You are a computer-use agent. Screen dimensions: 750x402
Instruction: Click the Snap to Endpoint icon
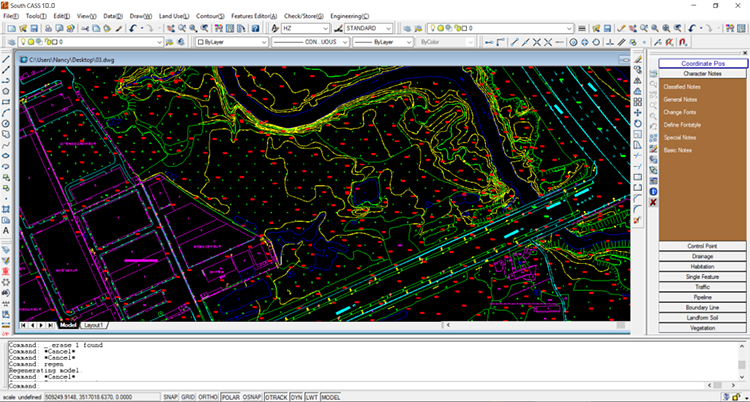pyautogui.click(x=514, y=42)
